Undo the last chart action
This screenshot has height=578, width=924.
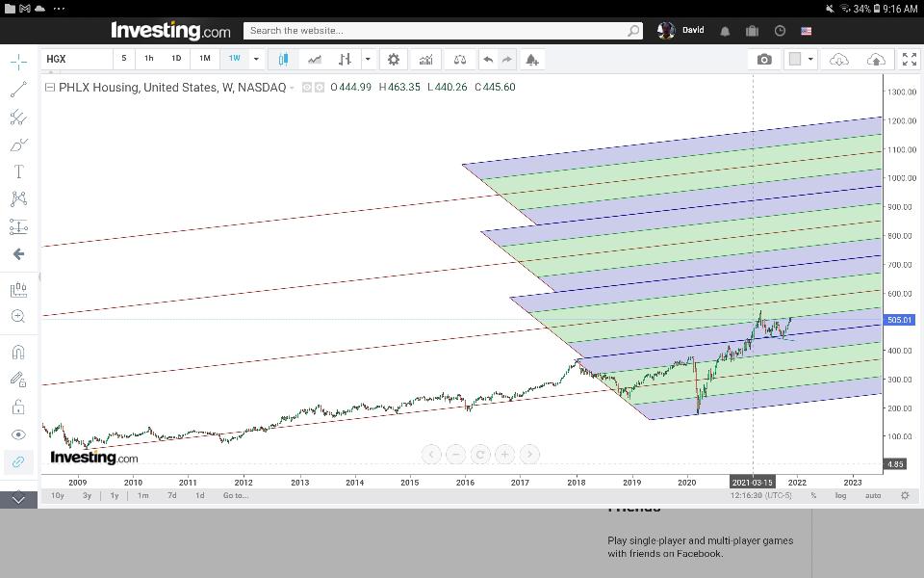point(488,59)
